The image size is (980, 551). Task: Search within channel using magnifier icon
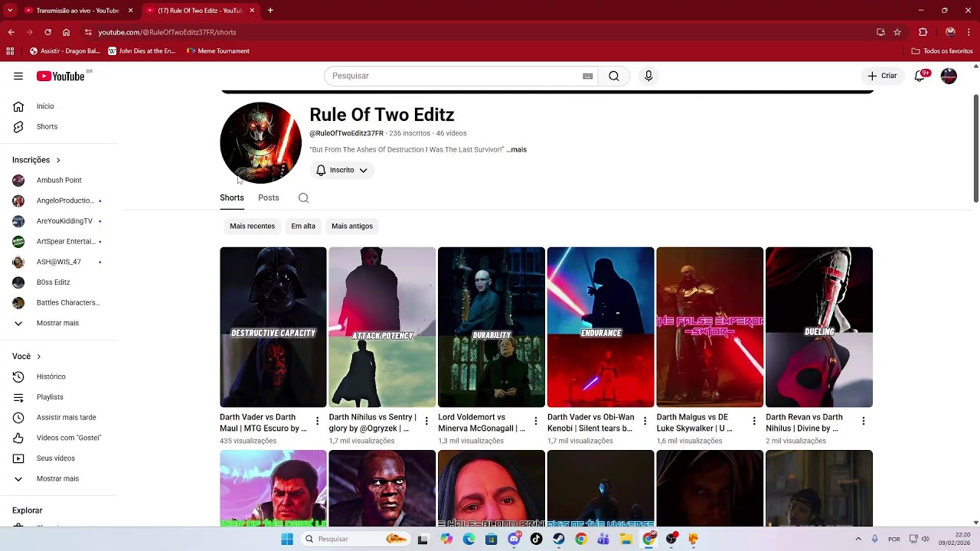[303, 197]
